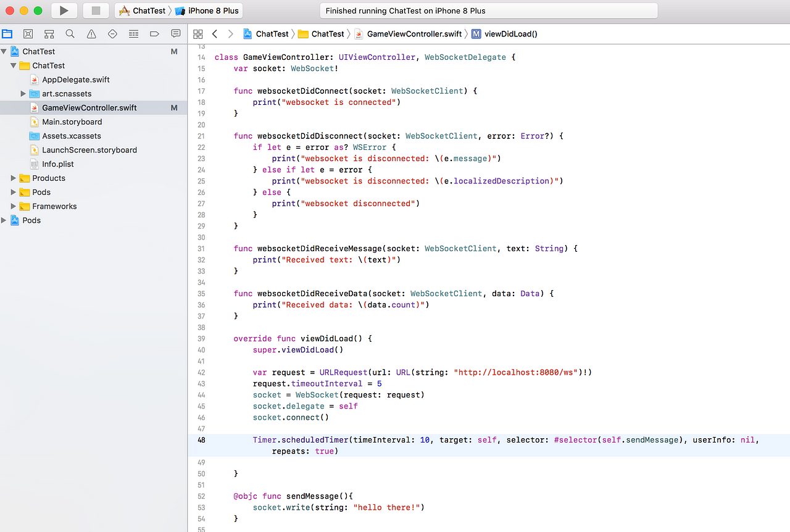Image resolution: width=790 pixels, height=532 pixels.
Task: Open the Test navigator diamond icon
Action: (112, 34)
